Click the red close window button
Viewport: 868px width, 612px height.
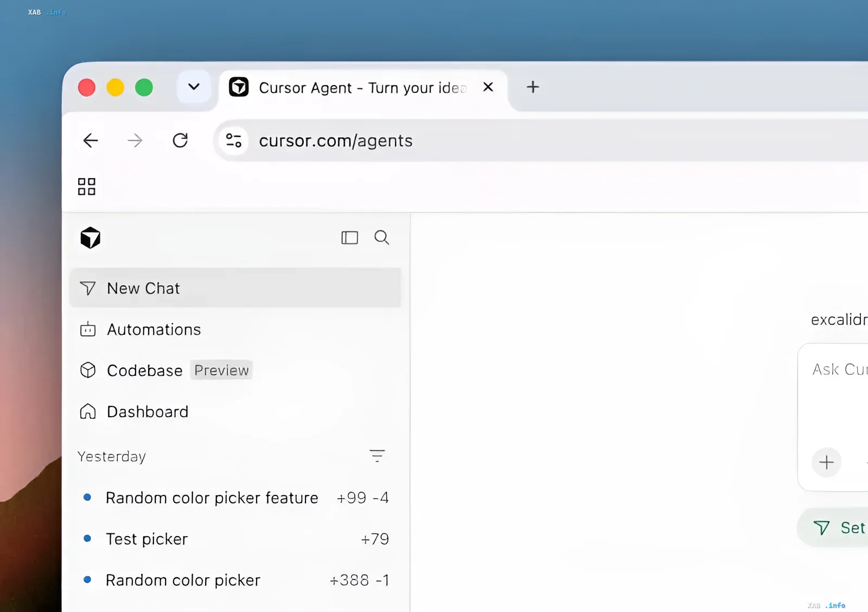(x=87, y=87)
